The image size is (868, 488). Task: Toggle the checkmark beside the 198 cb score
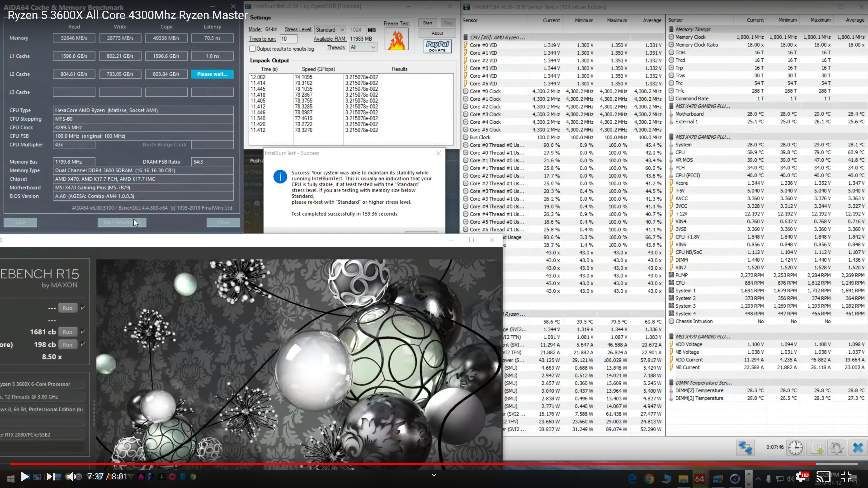click(x=83, y=344)
